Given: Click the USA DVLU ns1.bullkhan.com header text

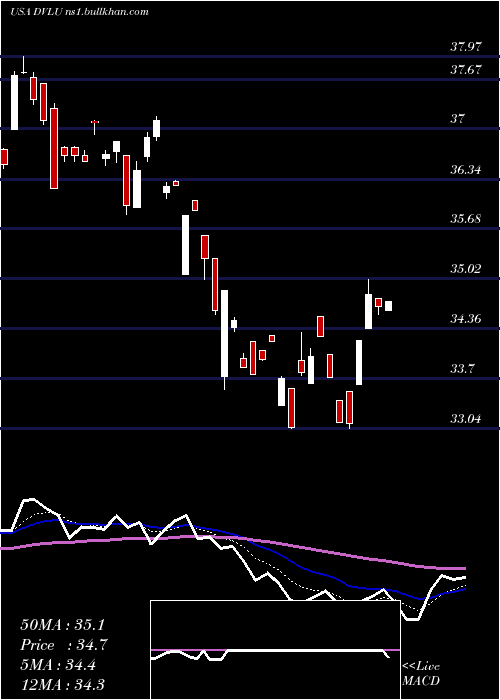Looking at the screenshot, I should click(79, 12).
